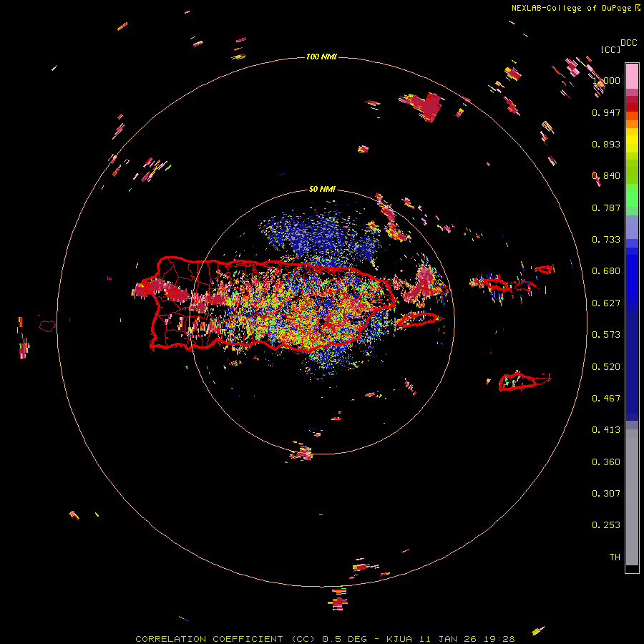Select the 0.840 legend value
The height and width of the screenshot is (644, 644).
[606, 176]
